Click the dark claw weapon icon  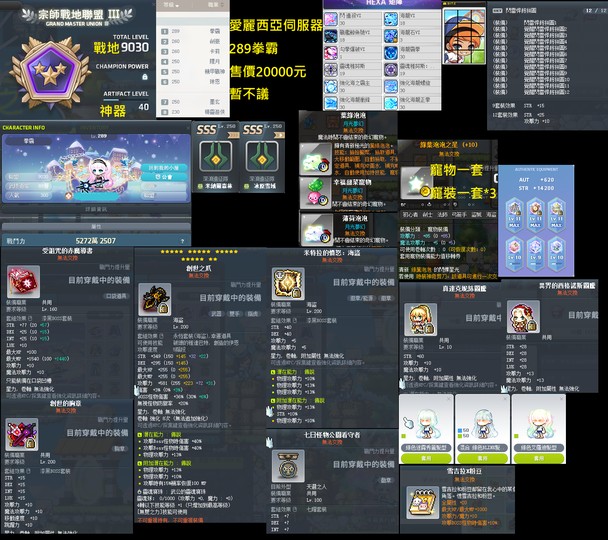[149, 296]
